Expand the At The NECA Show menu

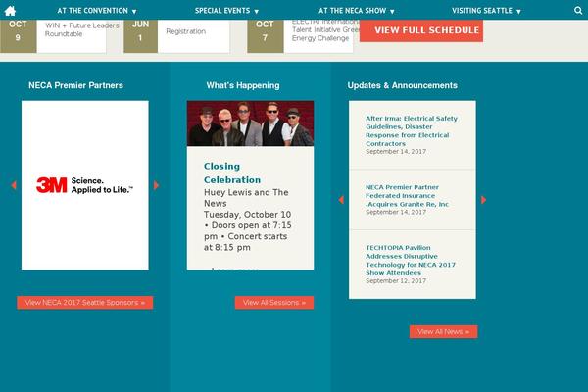tap(357, 11)
